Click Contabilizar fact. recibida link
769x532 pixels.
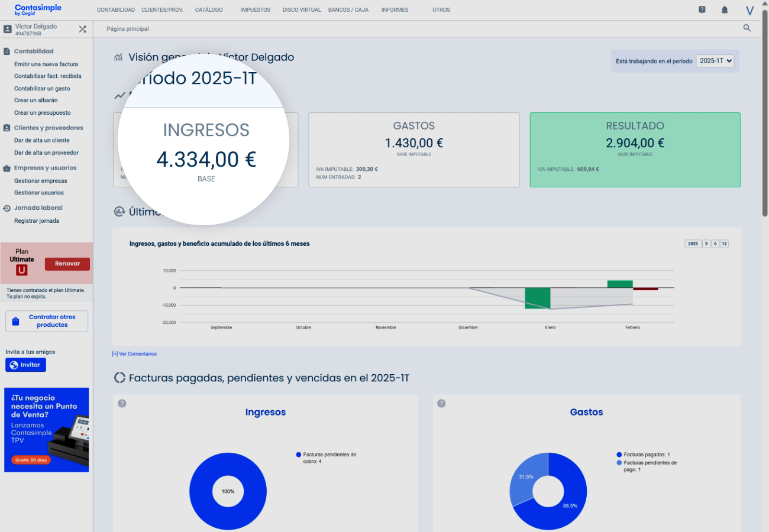coord(48,76)
